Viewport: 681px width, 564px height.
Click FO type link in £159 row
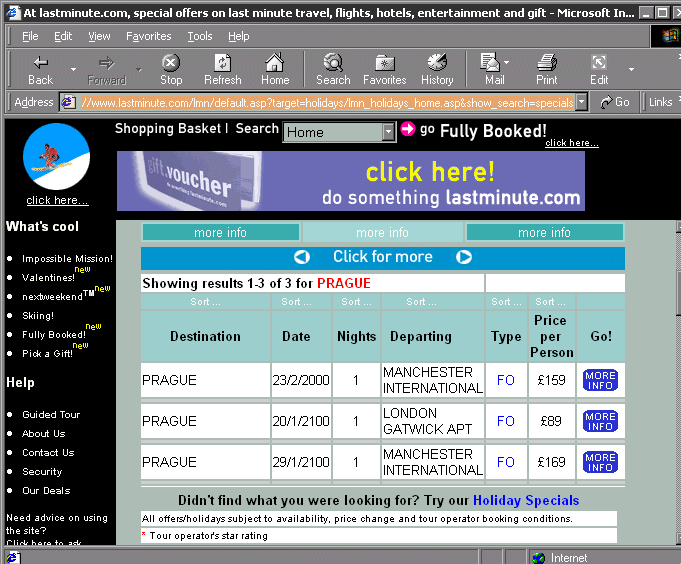pyautogui.click(x=506, y=380)
